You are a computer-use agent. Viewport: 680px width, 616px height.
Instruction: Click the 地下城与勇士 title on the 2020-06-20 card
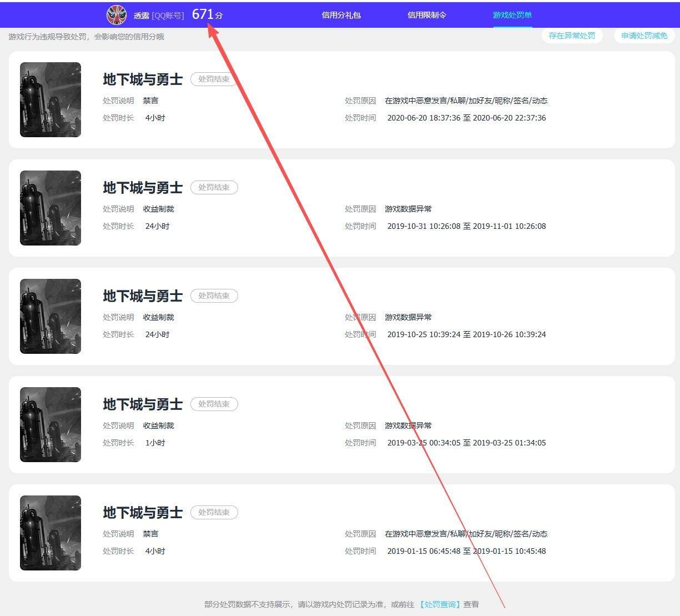(143, 79)
